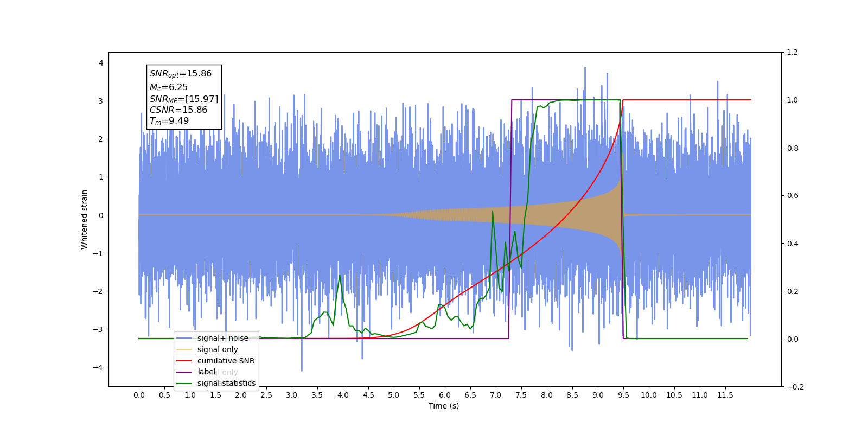This screenshot has height=434, width=868.
Task: Click the green line sample beside "signal statistics"
Action: pos(184,384)
